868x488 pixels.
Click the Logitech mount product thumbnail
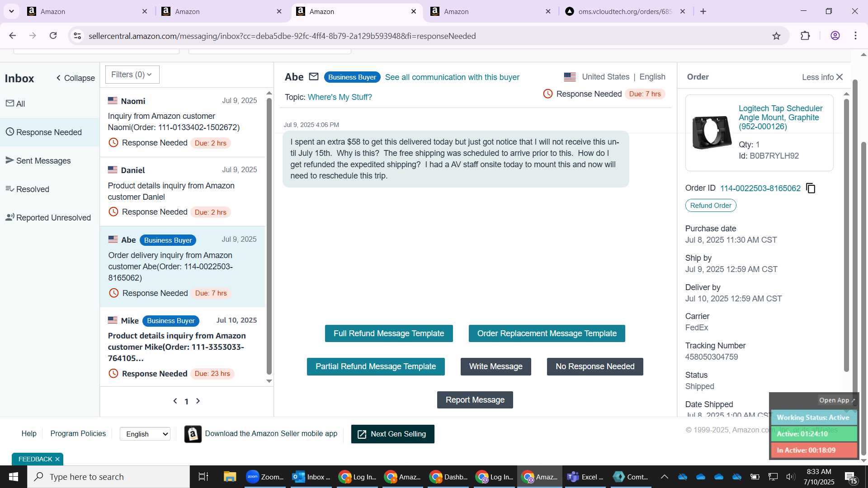coord(712,132)
